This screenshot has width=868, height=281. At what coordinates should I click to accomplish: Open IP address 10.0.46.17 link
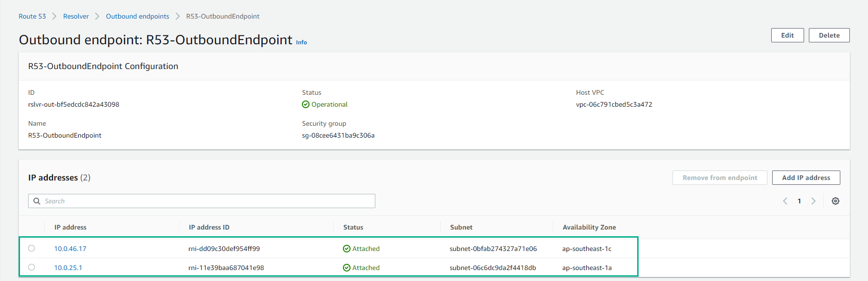70,249
